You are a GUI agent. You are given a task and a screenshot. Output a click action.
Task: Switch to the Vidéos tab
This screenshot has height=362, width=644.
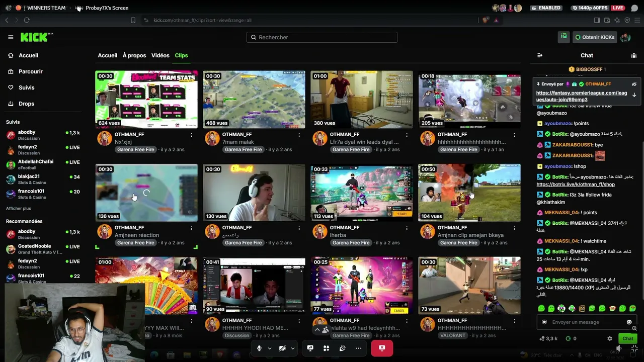[x=160, y=55]
